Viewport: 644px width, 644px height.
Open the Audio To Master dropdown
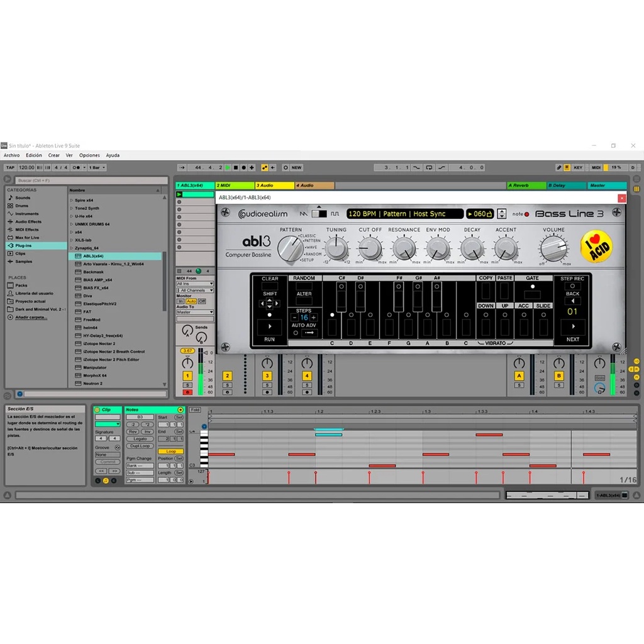point(194,312)
